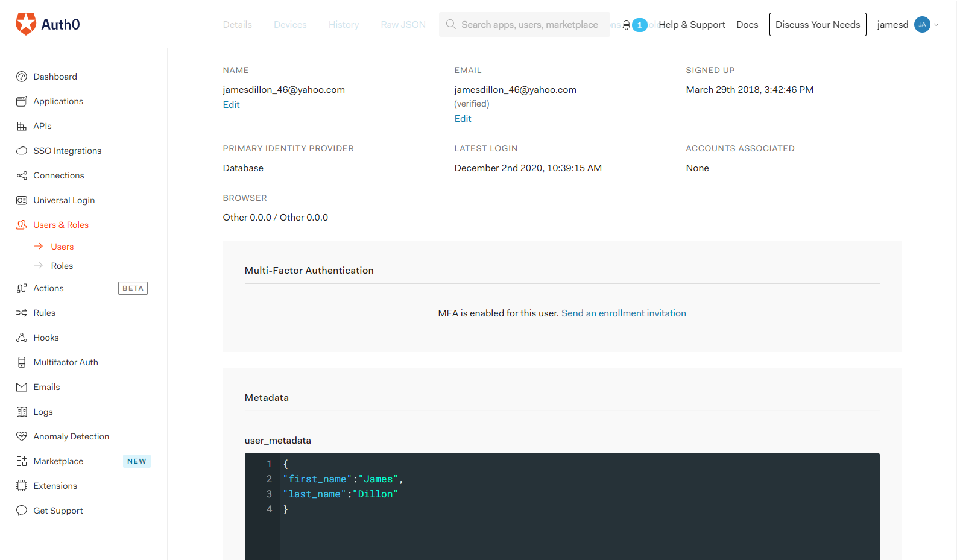Click the SSO Integrations cloud icon
This screenshot has width=957, height=560.
[22, 151]
